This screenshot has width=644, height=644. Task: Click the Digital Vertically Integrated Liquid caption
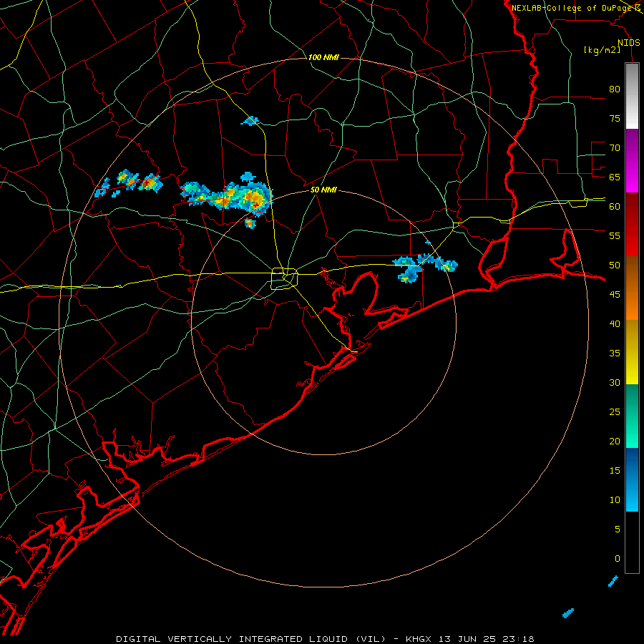point(325,639)
